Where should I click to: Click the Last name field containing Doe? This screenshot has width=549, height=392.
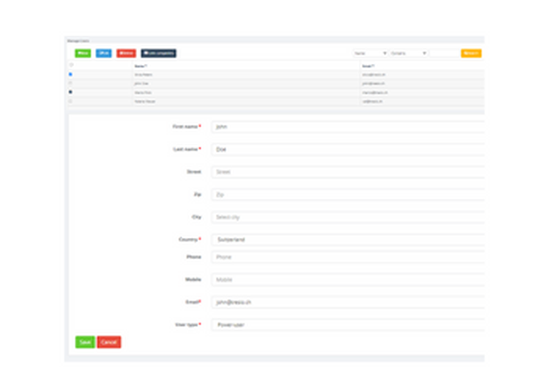(x=348, y=149)
